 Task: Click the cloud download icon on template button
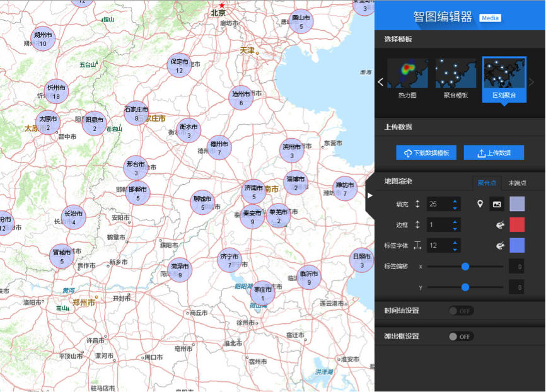[407, 153]
